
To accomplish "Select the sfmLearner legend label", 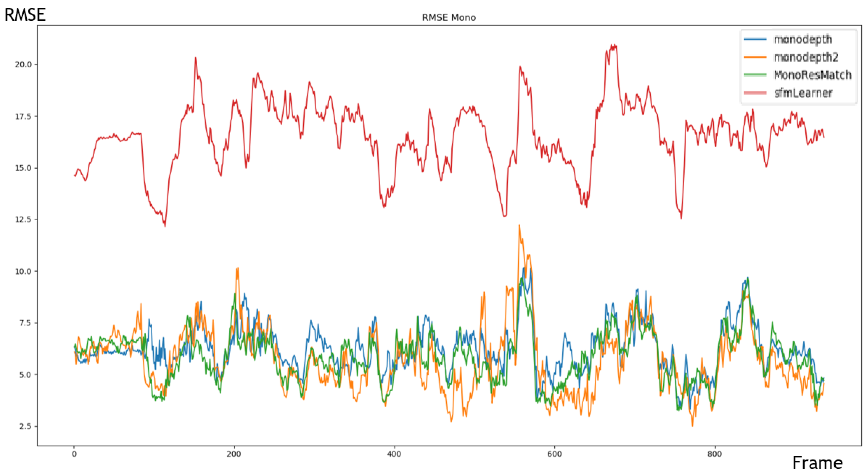I will [803, 93].
